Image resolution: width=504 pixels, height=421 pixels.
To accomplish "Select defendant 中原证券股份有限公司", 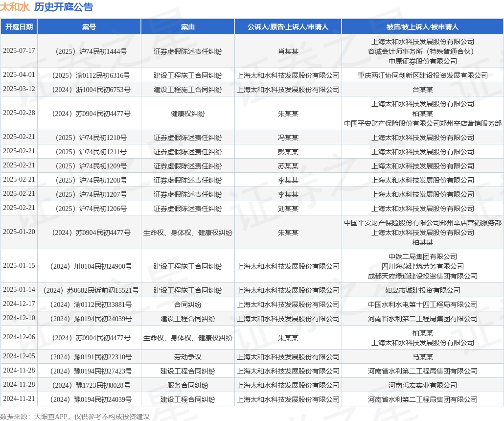I will (x=423, y=61).
